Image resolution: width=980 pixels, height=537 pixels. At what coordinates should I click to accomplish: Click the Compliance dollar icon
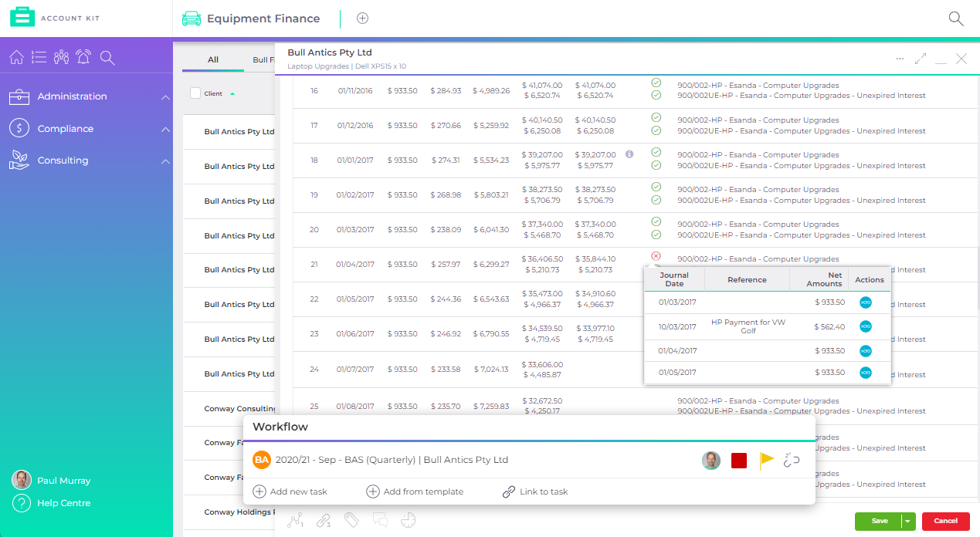pos(19,128)
